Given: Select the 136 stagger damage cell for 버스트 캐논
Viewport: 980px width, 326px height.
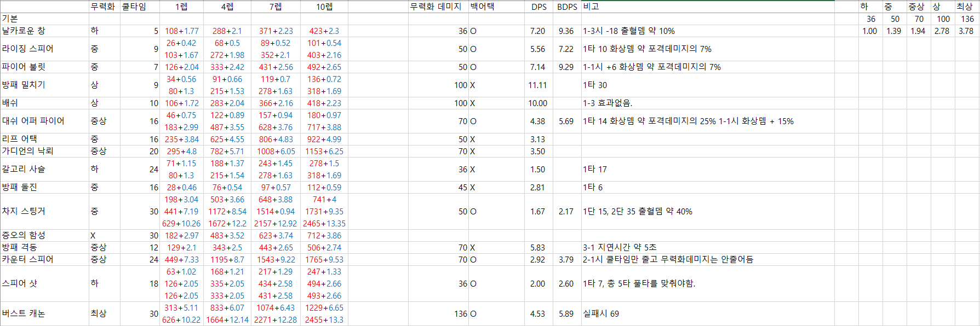Looking at the screenshot, I should pos(460,314).
